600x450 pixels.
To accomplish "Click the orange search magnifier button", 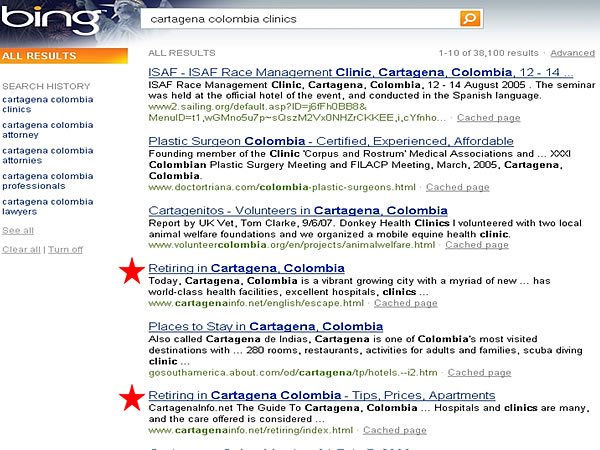I will [x=469, y=19].
